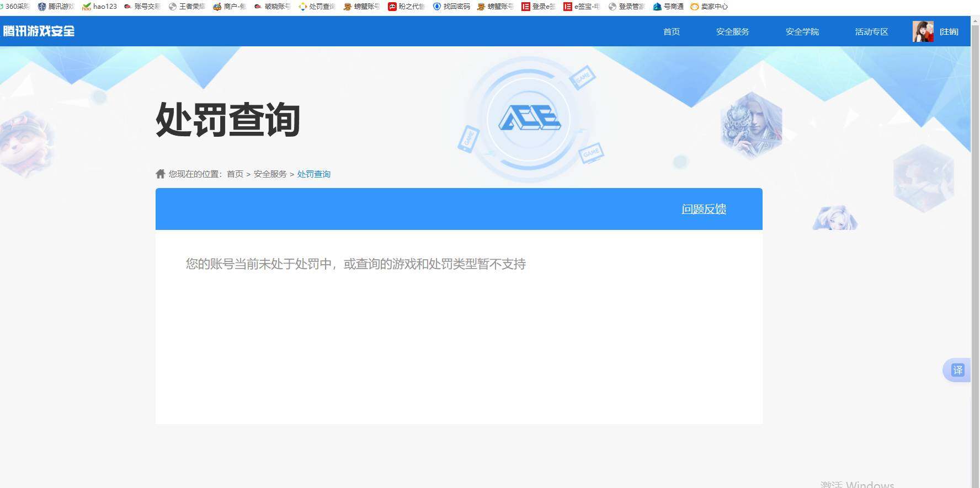Open the 360采购 bookmark
This screenshot has width=980, height=488.
pos(15,7)
